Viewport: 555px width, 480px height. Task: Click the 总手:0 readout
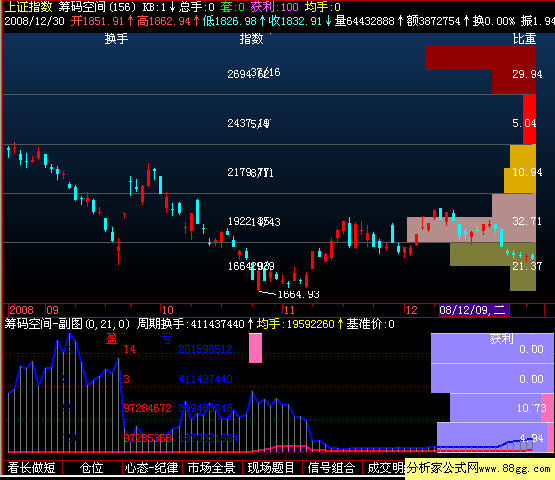point(196,7)
